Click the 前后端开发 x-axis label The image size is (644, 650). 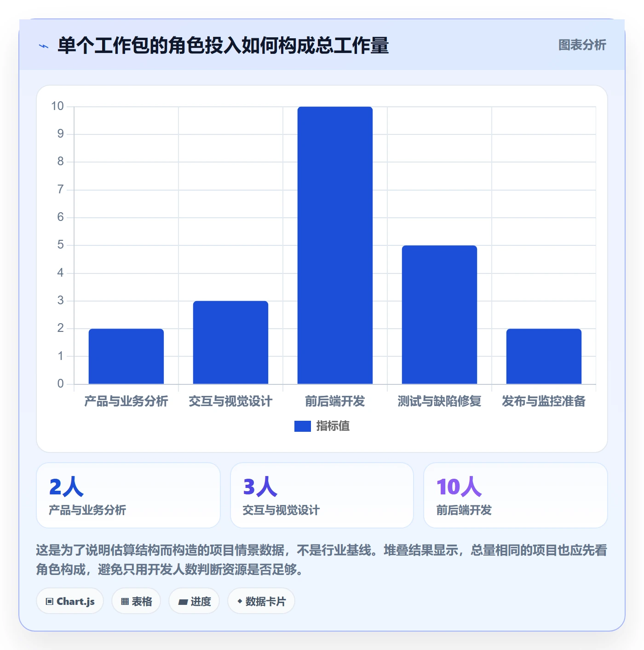[335, 401]
